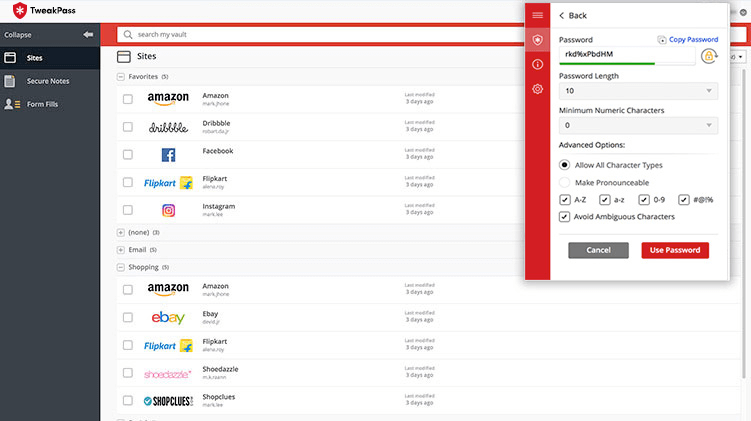Viewport: 751px width, 421px height.
Task: Toggle the Avoid Ambiguous Characters checkbox
Action: point(565,216)
